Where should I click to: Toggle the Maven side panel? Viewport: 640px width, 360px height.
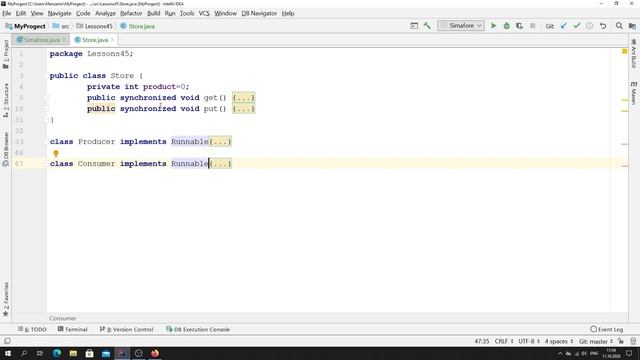(x=633, y=93)
